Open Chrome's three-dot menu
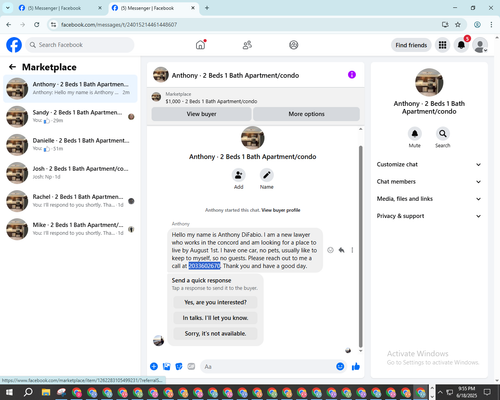 [491, 25]
